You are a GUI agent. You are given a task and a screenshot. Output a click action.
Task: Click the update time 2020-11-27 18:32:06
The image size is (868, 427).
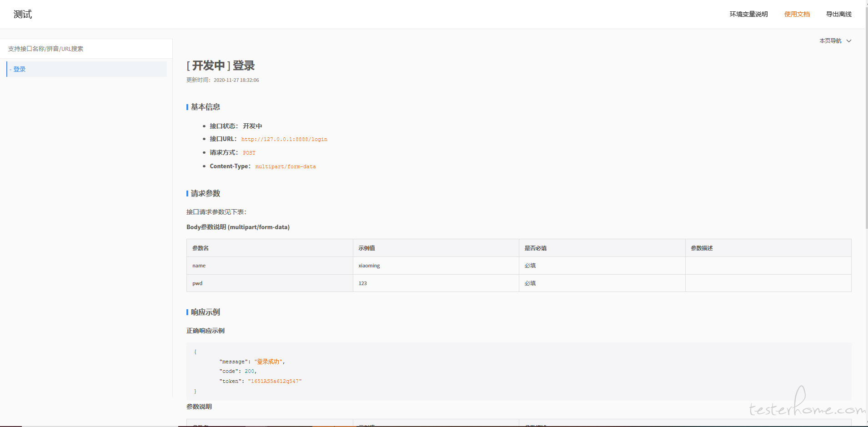click(236, 80)
